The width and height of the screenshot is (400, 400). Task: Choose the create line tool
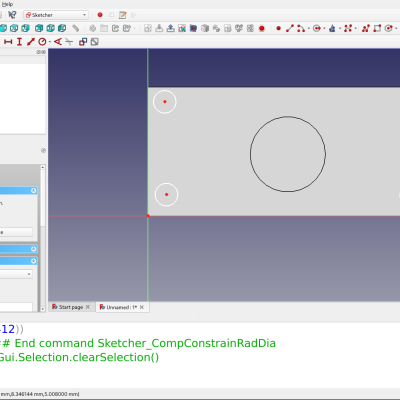(x=290, y=28)
